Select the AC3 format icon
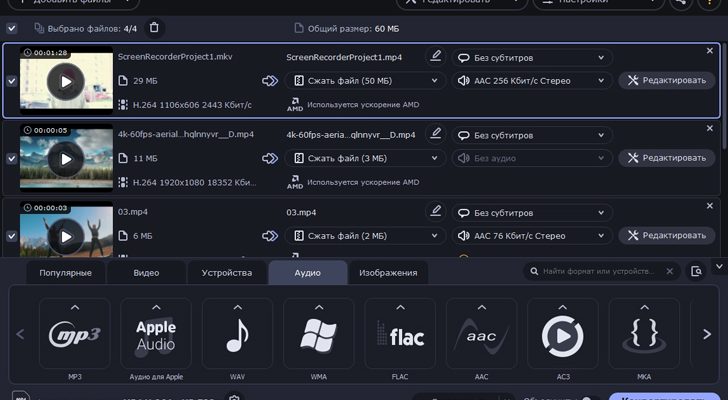 (563, 334)
